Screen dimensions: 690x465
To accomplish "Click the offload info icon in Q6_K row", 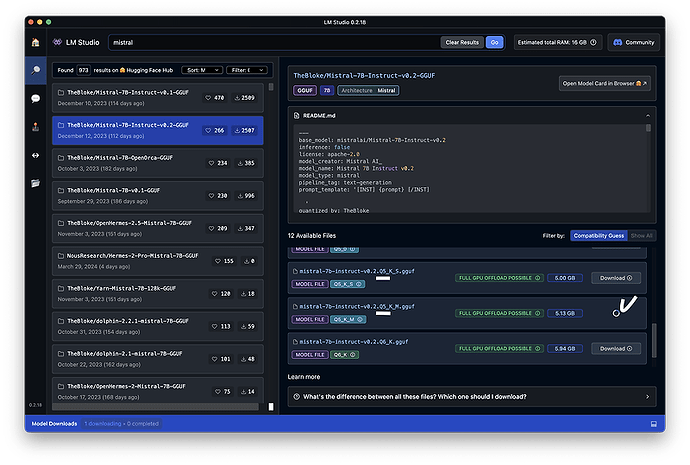I will (x=537, y=348).
